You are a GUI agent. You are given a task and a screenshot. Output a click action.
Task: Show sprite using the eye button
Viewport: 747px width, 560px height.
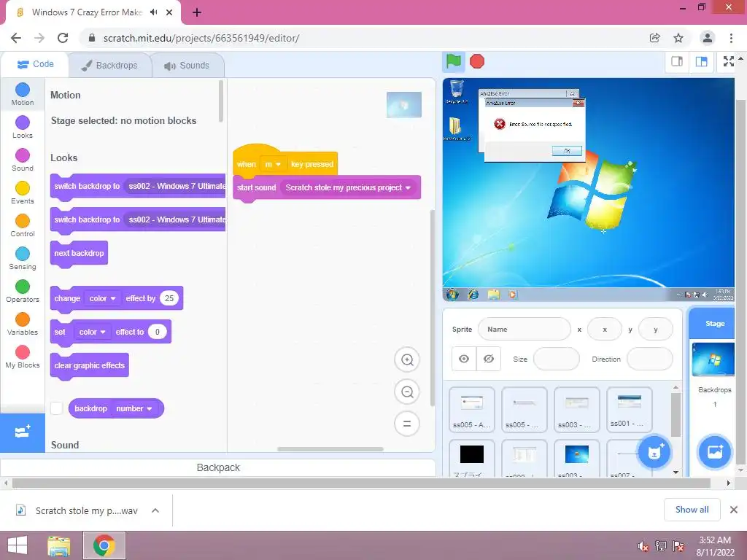(x=464, y=359)
